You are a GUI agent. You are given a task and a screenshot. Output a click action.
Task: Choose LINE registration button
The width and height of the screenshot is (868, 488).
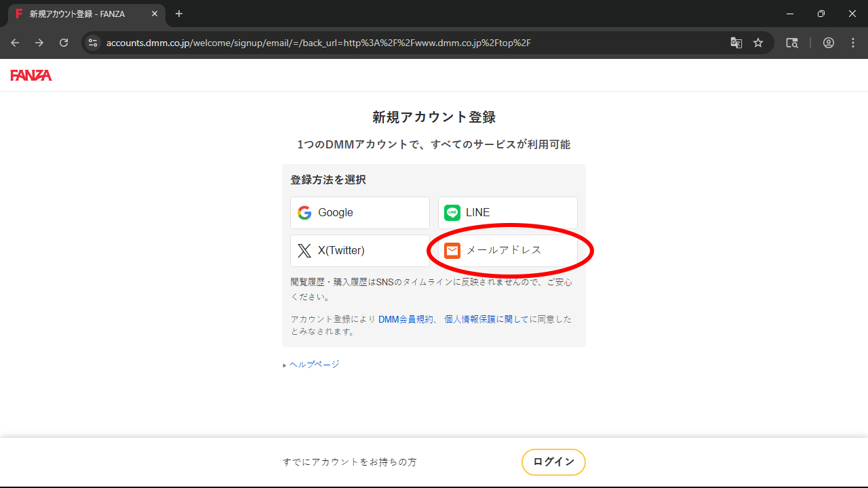pyautogui.click(x=508, y=213)
